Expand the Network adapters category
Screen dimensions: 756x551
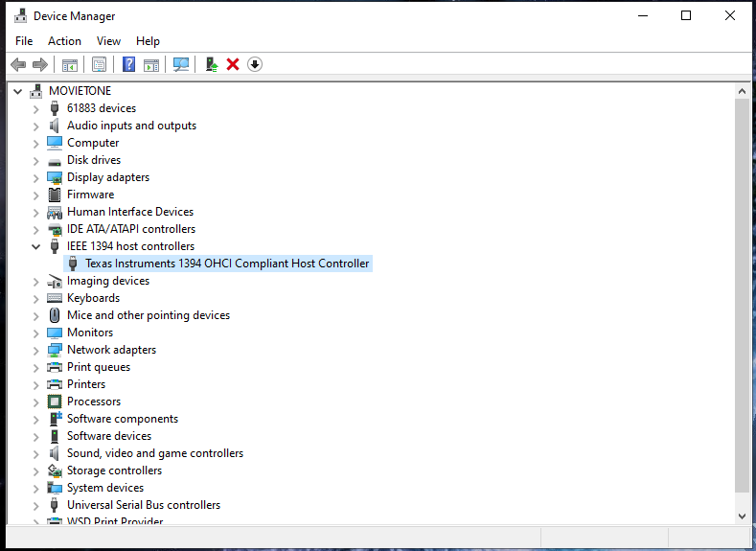[x=36, y=350]
